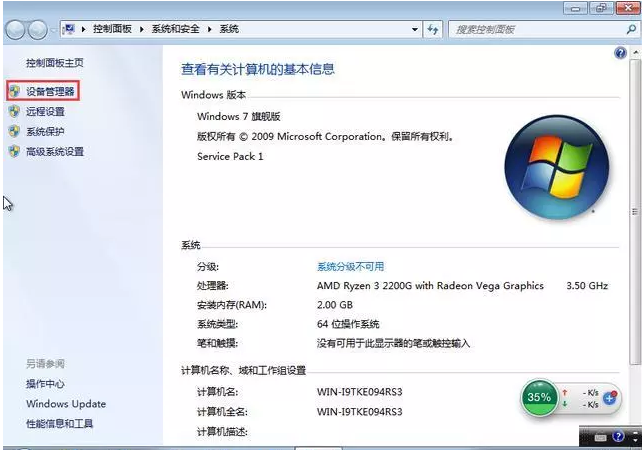Click the Refresh button beside address bar
The image size is (642, 450).
coord(433,29)
